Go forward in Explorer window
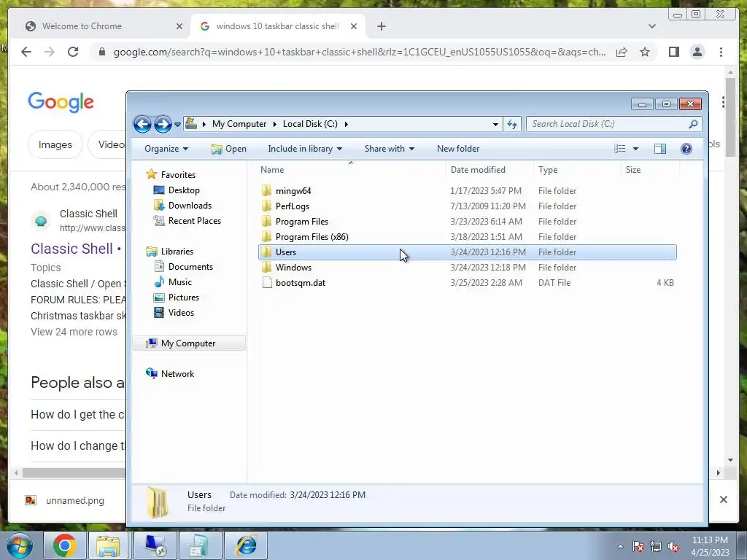The width and height of the screenshot is (747, 560). pyautogui.click(x=163, y=124)
